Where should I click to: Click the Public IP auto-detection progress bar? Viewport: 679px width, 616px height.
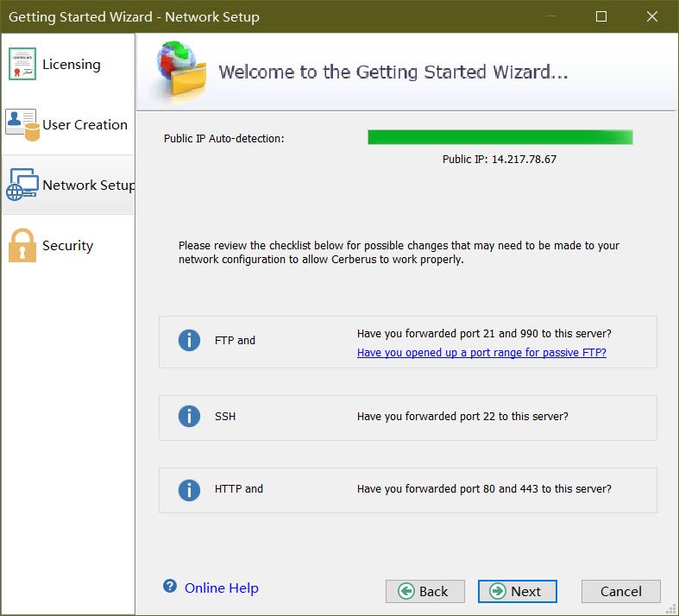[500, 137]
